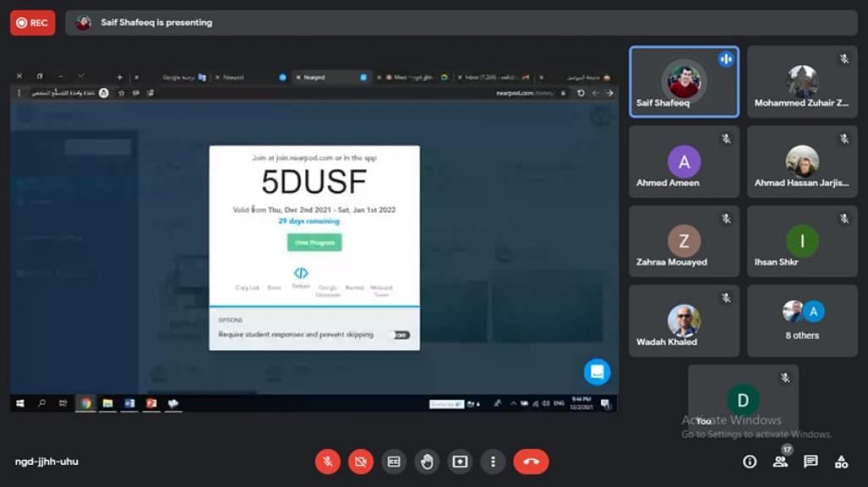The width and height of the screenshot is (868, 487).
Task: Click the Embed code icon
Action: pos(301,274)
